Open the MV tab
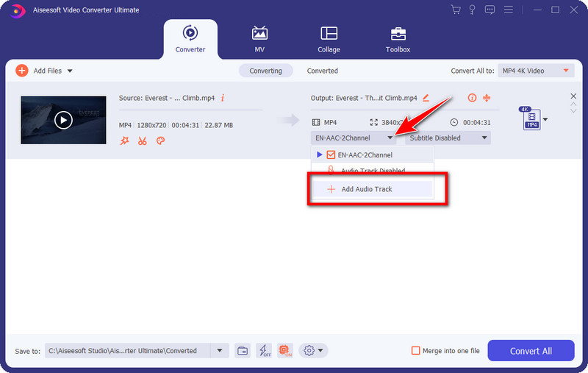Viewport: 588px width, 373px height. pyautogui.click(x=259, y=39)
